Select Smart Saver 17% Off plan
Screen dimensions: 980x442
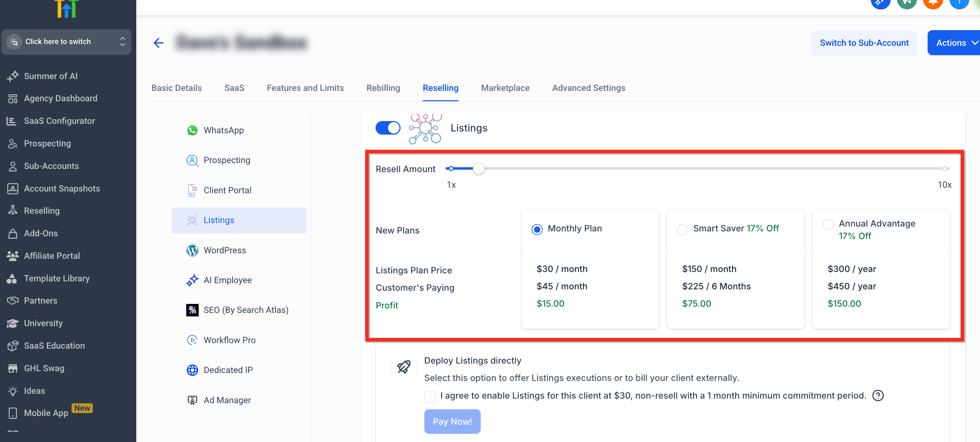(682, 229)
